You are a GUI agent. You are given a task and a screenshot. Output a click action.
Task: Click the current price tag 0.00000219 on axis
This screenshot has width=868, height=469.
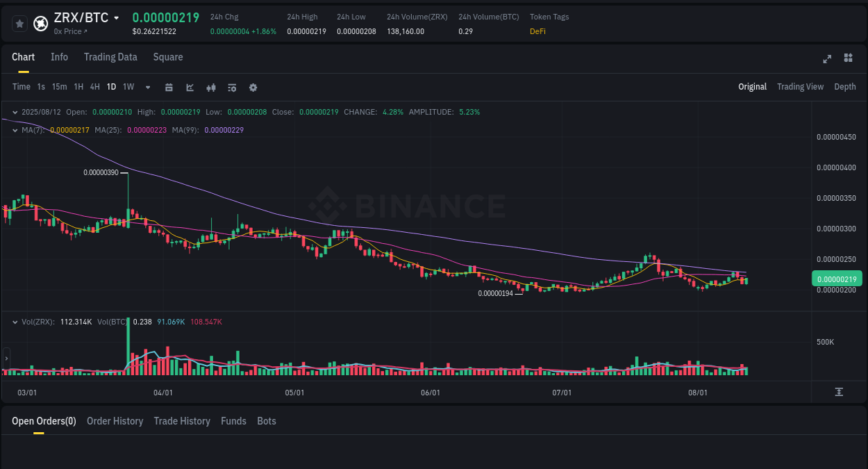(837, 279)
